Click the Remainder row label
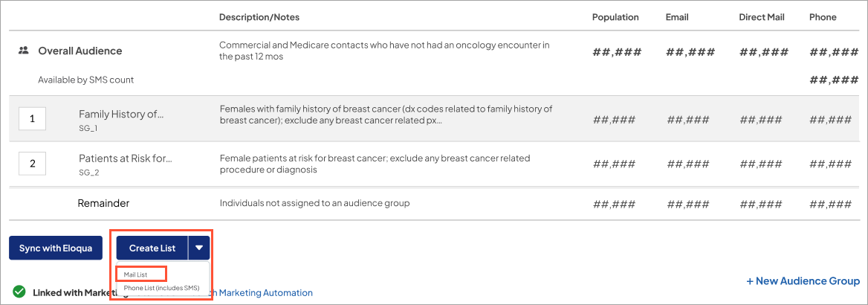 click(x=103, y=203)
